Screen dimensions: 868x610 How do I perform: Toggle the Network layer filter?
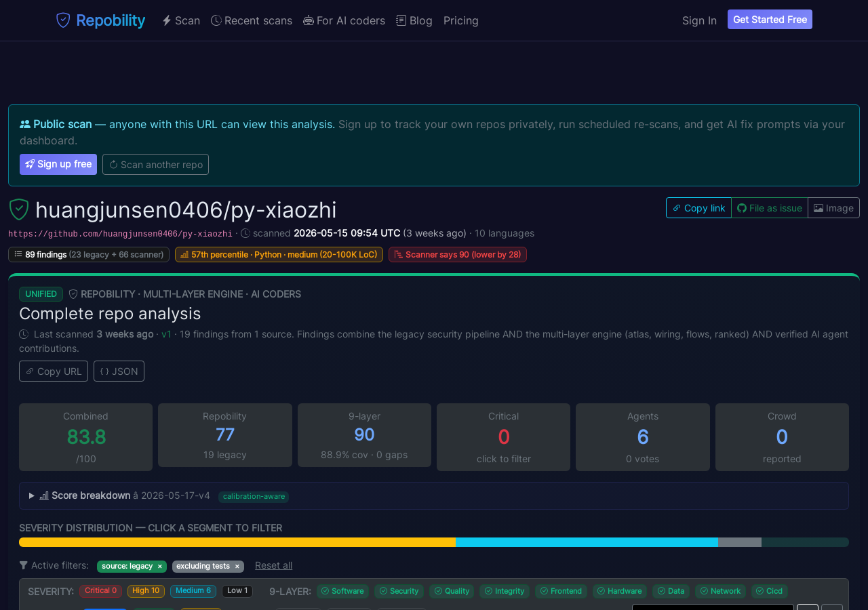720,591
